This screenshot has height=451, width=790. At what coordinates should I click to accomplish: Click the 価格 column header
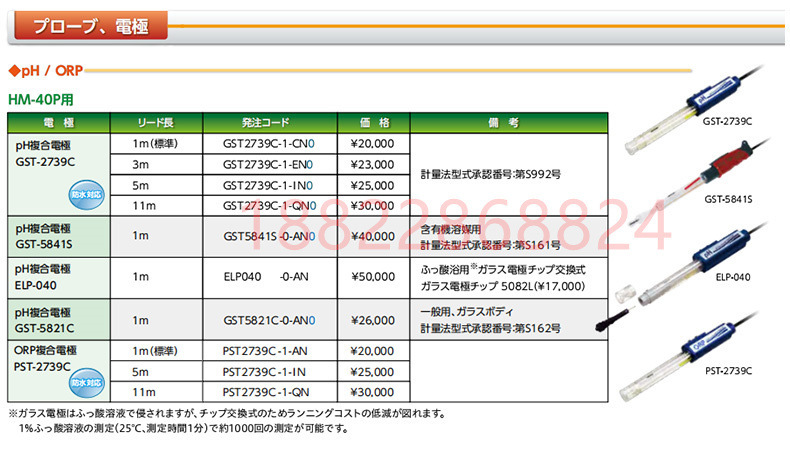pos(372,122)
